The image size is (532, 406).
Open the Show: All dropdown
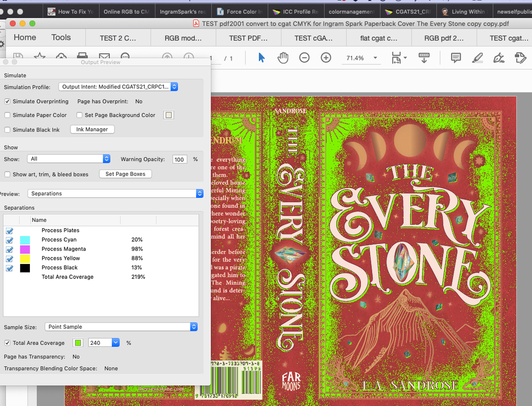tap(69, 159)
